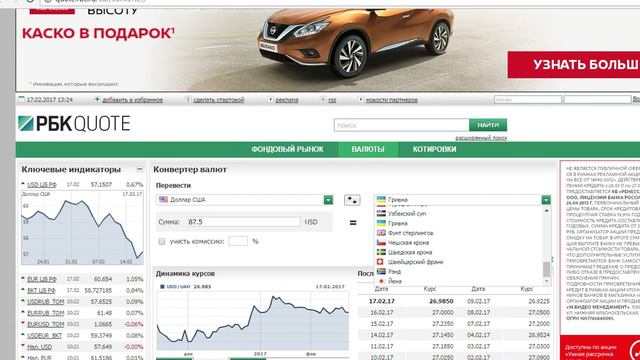Open the ВАЛЮТЫ tab
Screen dimensions: 640x360
368,149
